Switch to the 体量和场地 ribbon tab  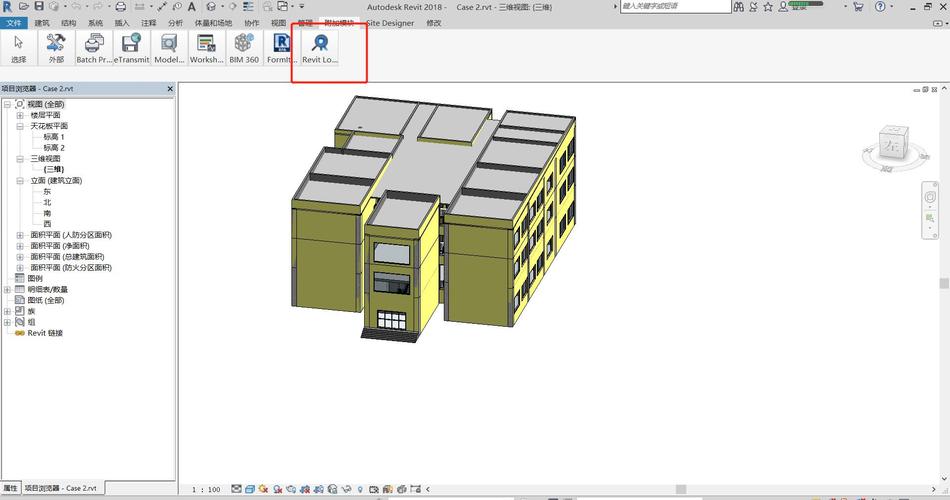click(213, 23)
